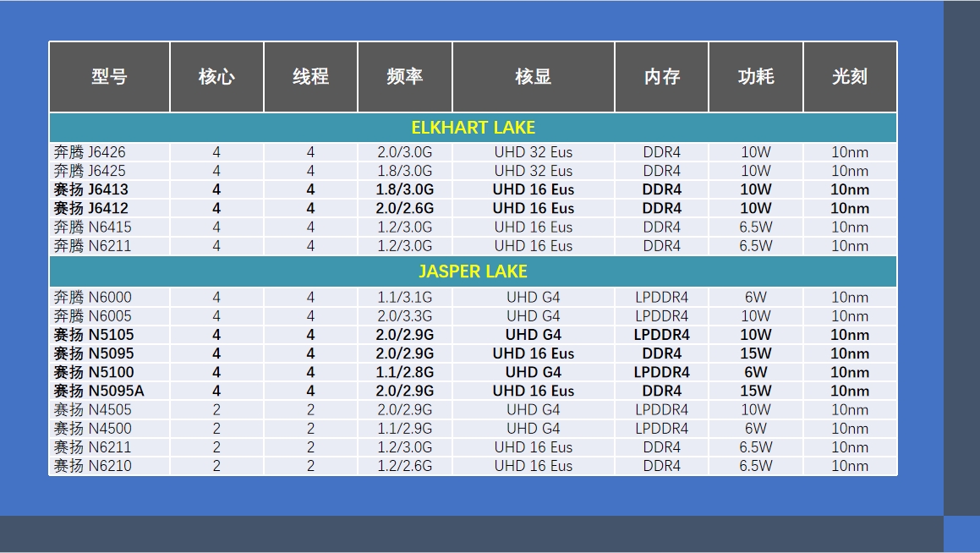Click the 内存 column header
980x553 pixels.
tap(662, 77)
